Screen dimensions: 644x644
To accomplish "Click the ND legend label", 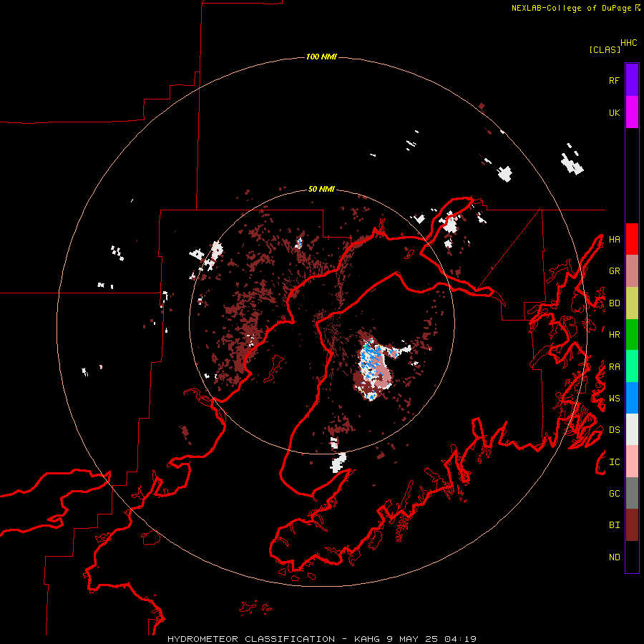I will [614, 557].
